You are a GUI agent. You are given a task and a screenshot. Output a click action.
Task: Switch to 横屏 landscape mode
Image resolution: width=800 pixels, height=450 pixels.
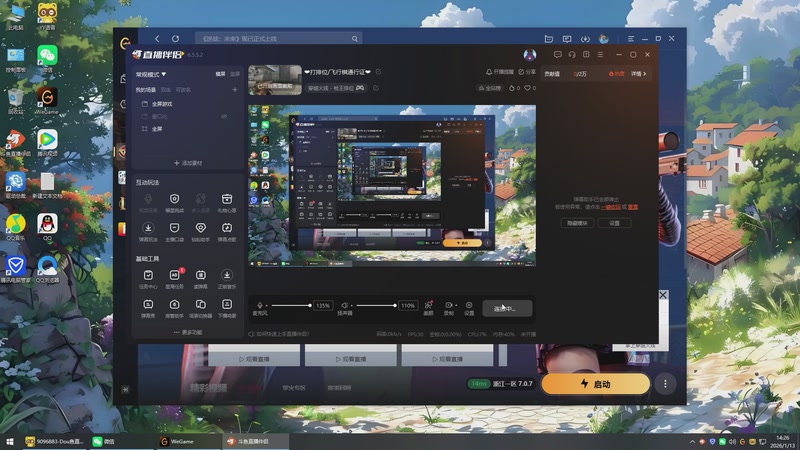(x=220, y=74)
